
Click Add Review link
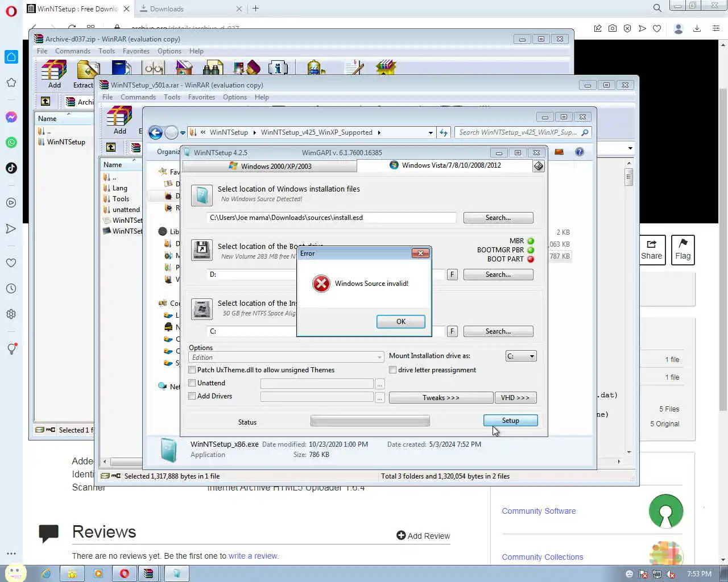(x=423, y=536)
